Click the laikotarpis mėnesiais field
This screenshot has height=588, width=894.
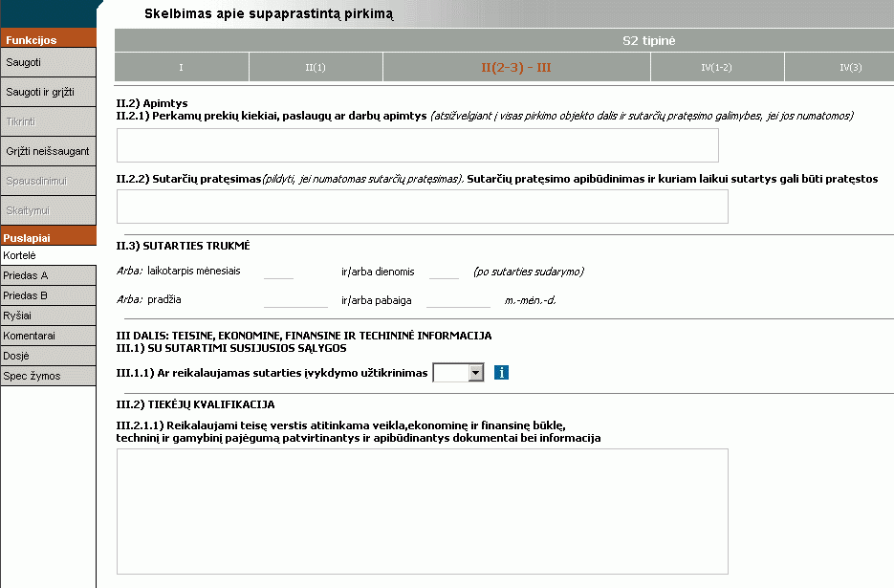point(279,271)
